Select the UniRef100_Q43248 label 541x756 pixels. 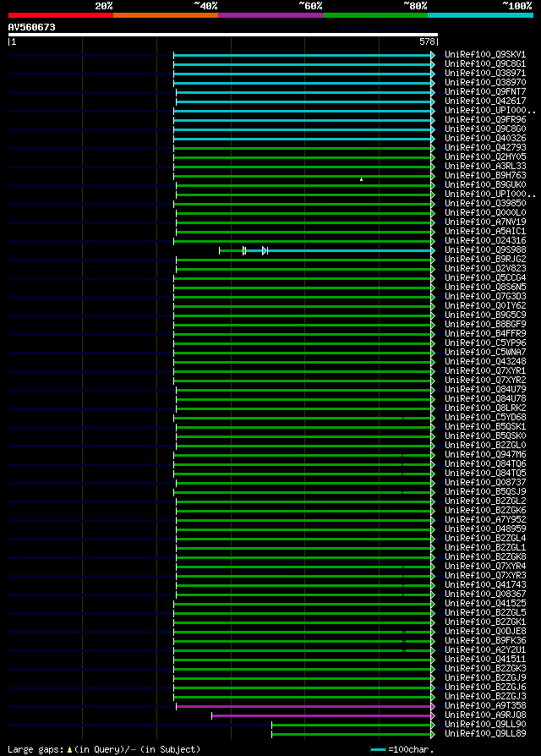click(x=485, y=362)
